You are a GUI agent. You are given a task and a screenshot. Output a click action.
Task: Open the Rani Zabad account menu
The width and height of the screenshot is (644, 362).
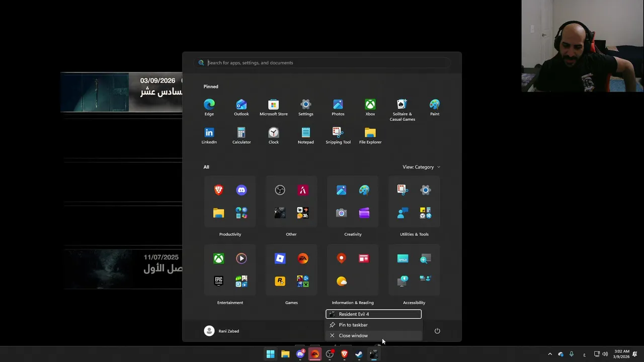[222, 331]
